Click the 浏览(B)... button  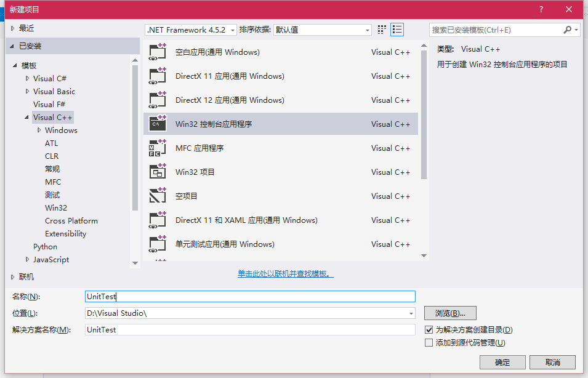(x=450, y=313)
